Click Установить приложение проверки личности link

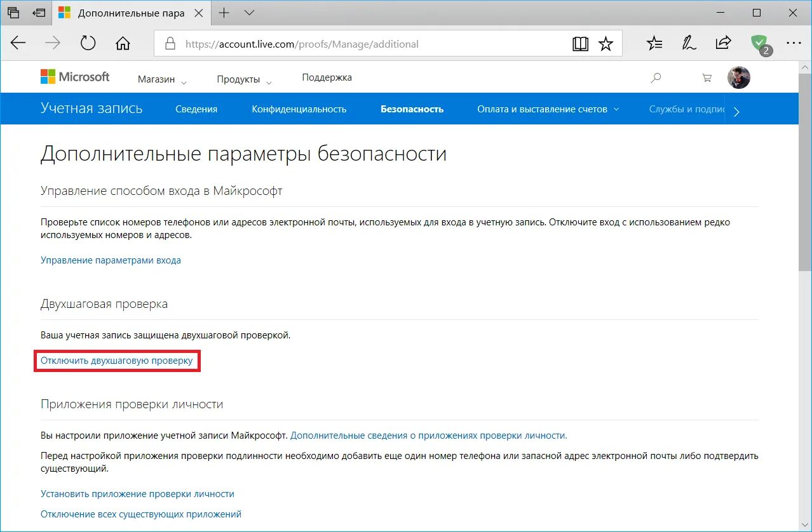pos(137,494)
